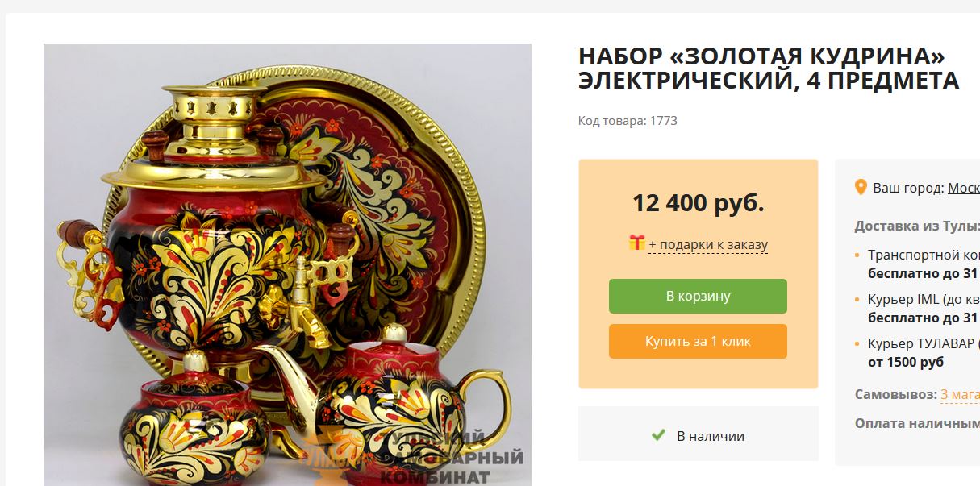Click the 'Доставка из Тулы' heading
This screenshot has width=980, height=486.
[x=917, y=226]
